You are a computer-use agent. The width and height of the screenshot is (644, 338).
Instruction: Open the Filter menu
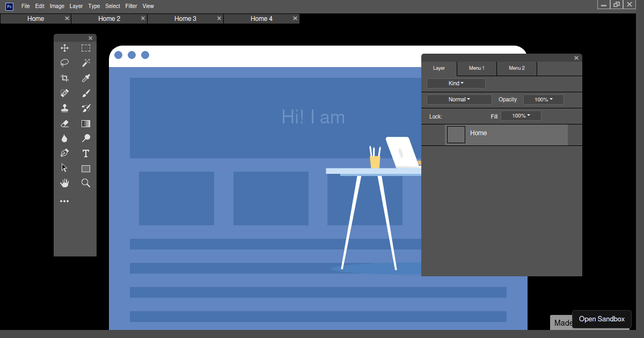pyautogui.click(x=131, y=6)
